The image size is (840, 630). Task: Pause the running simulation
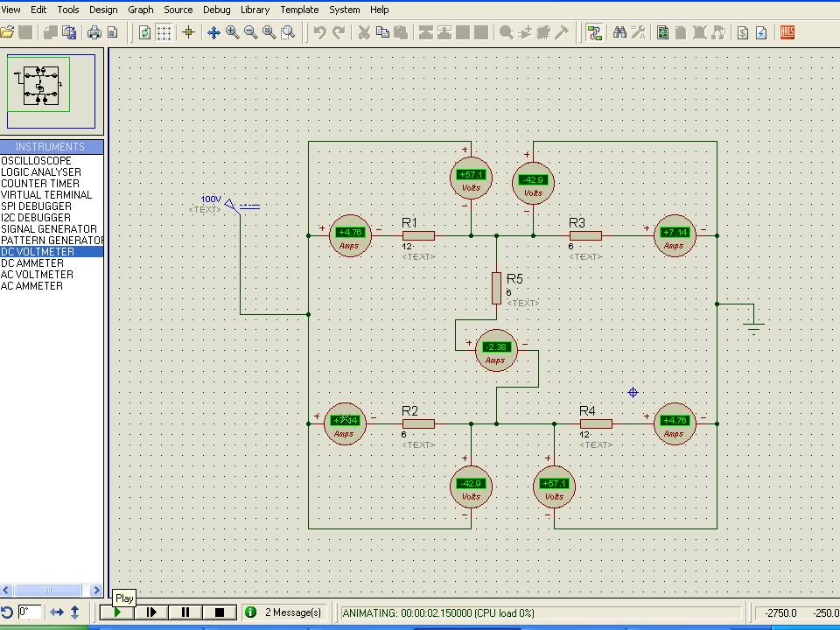185,612
